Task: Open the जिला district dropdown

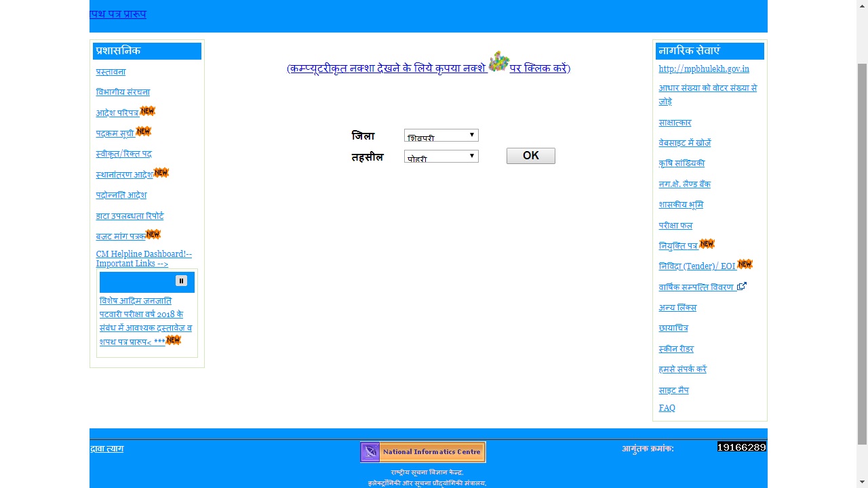Action: tap(441, 136)
